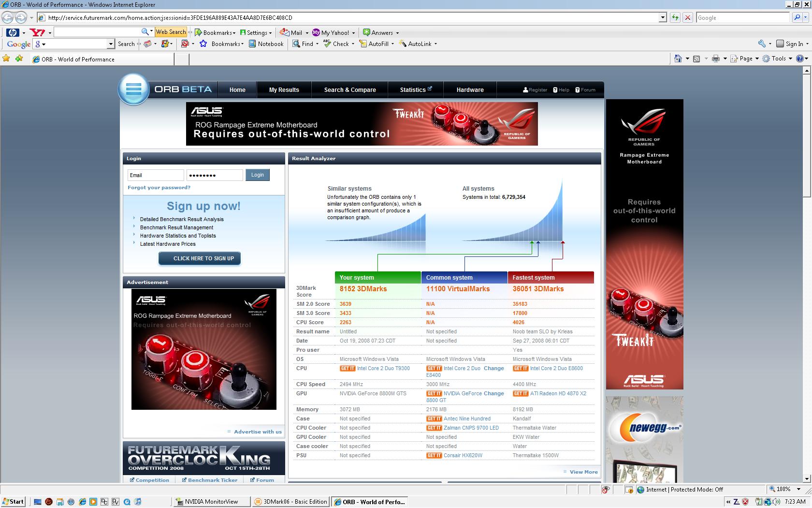Click the ASUS ROG Rampage Extreme top banner

[x=362, y=124]
